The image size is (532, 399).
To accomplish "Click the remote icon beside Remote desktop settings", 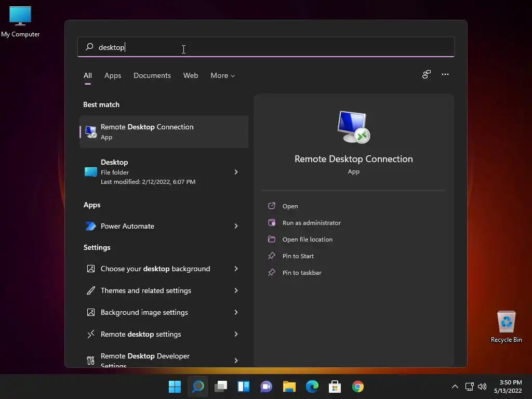I will click(90, 334).
